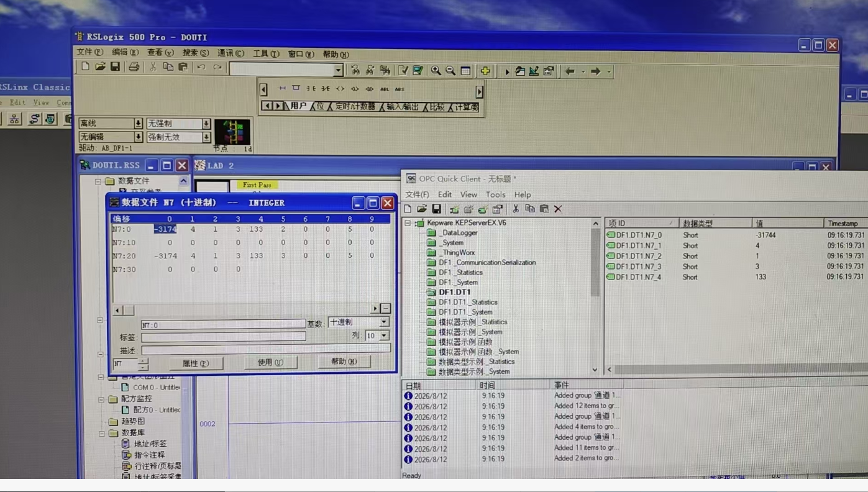
Task: Switch to the 位 instruction tab
Action: (321, 107)
